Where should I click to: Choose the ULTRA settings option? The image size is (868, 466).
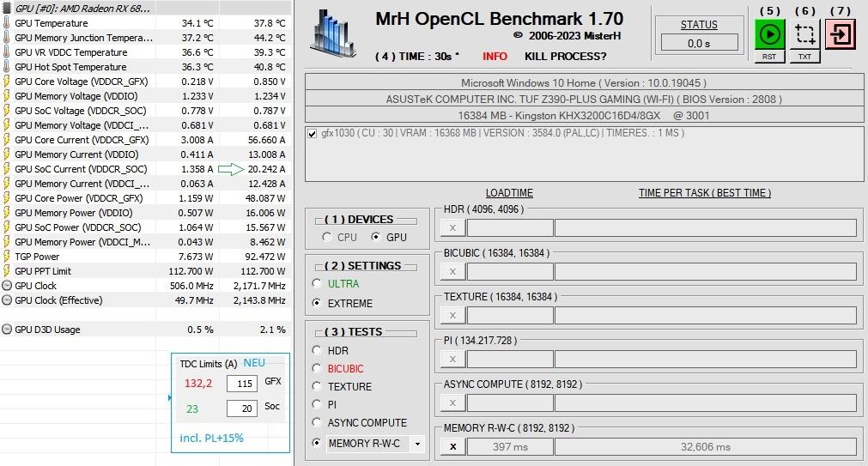pos(317,283)
